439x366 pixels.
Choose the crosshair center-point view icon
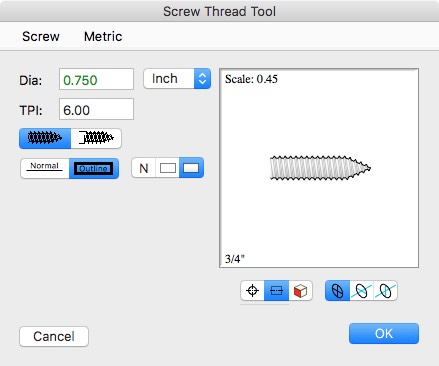click(x=252, y=291)
